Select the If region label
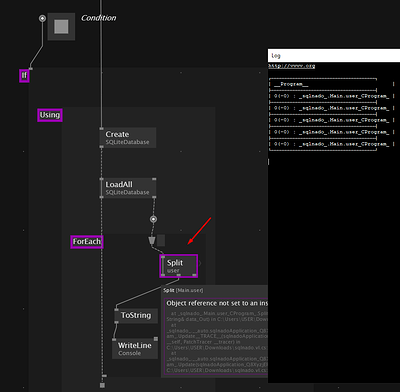This screenshot has height=392, width=400. 24,76
